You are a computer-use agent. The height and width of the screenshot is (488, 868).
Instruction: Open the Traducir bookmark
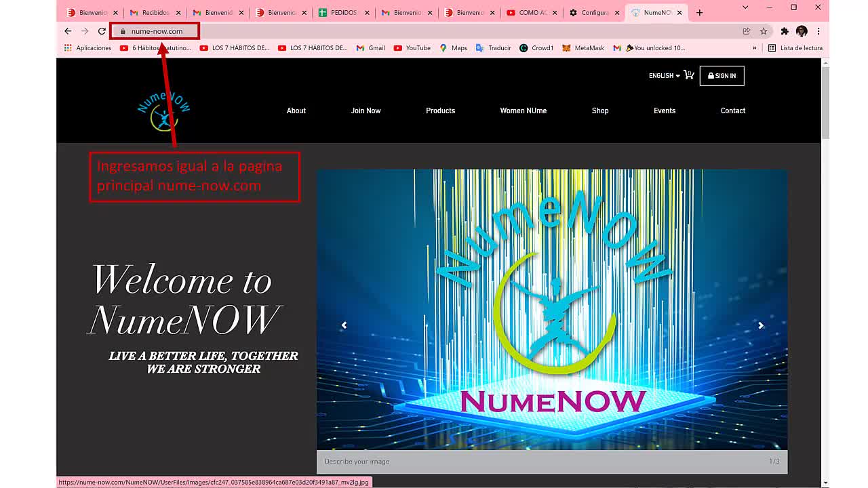pos(493,48)
